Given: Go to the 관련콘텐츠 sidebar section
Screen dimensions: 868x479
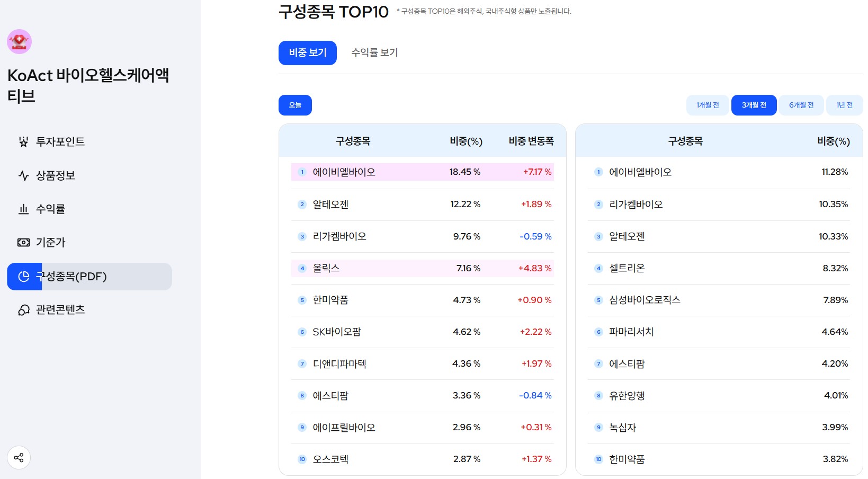Looking at the screenshot, I should 60,310.
